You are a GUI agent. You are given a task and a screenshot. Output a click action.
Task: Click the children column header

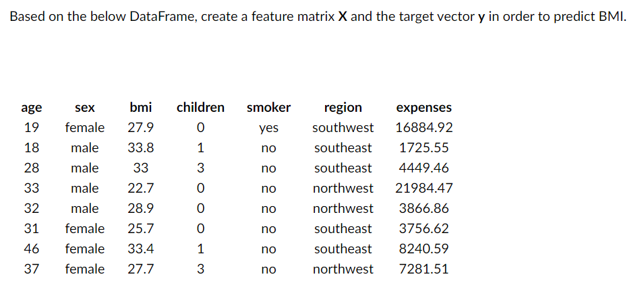tap(200, 107)
